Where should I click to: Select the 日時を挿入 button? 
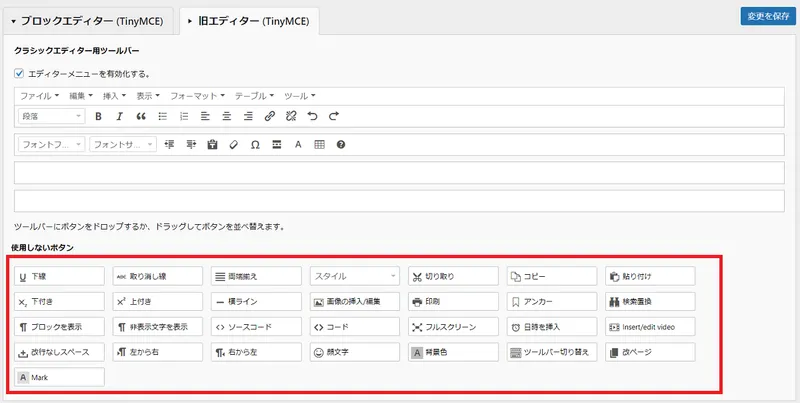[x=552, y=327]
